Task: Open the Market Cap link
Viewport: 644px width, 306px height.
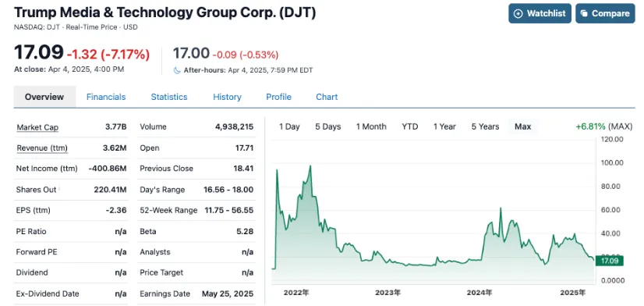Action: (37, 127)
